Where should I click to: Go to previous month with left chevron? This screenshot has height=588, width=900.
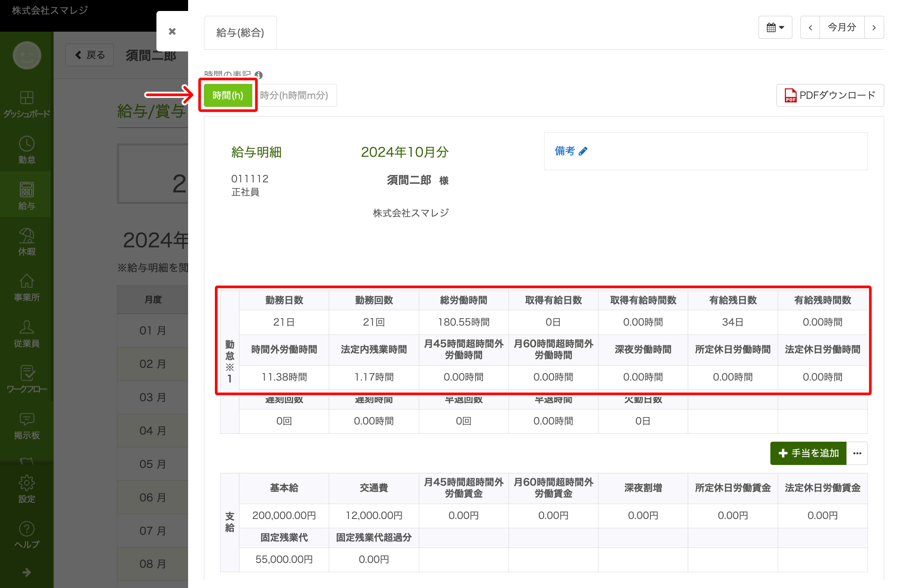[x=810, y=27]
